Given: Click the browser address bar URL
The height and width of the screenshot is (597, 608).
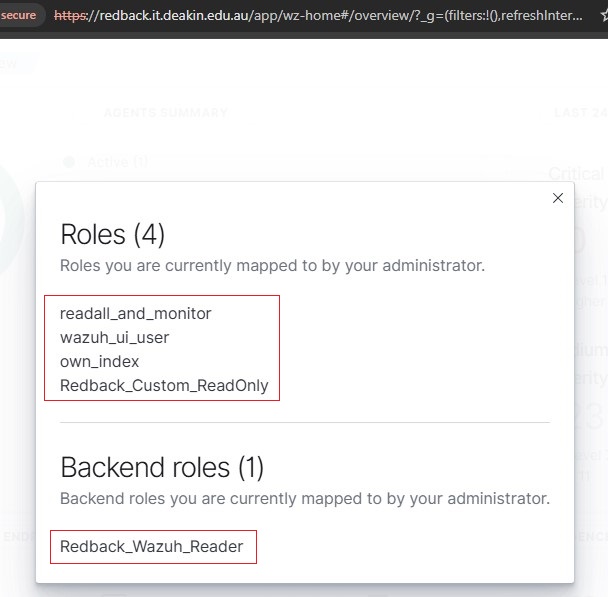Looking at the screenshot, I should (x=318, y=16).
